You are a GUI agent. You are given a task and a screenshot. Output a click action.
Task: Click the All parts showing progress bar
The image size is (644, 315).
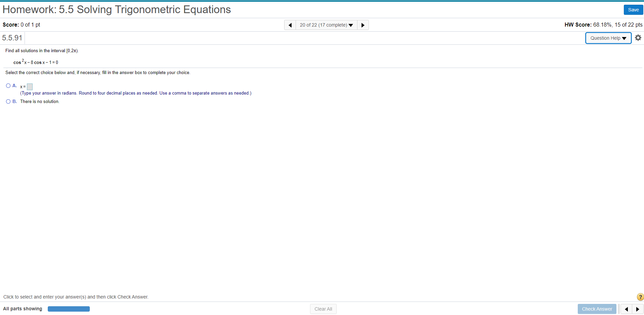(x=69, y=309)
